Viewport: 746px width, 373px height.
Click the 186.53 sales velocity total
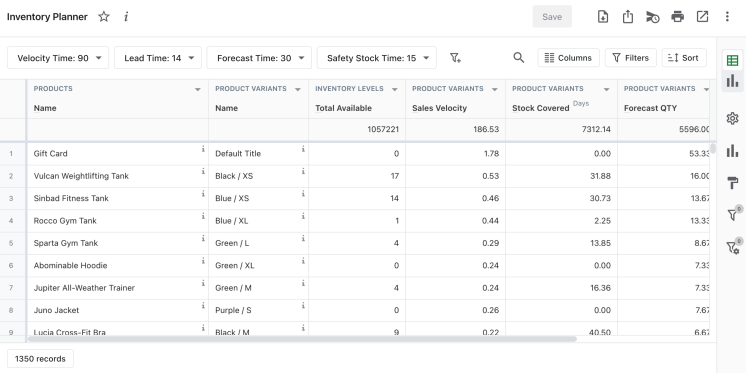pyautogui.click(x=455, y=129)
